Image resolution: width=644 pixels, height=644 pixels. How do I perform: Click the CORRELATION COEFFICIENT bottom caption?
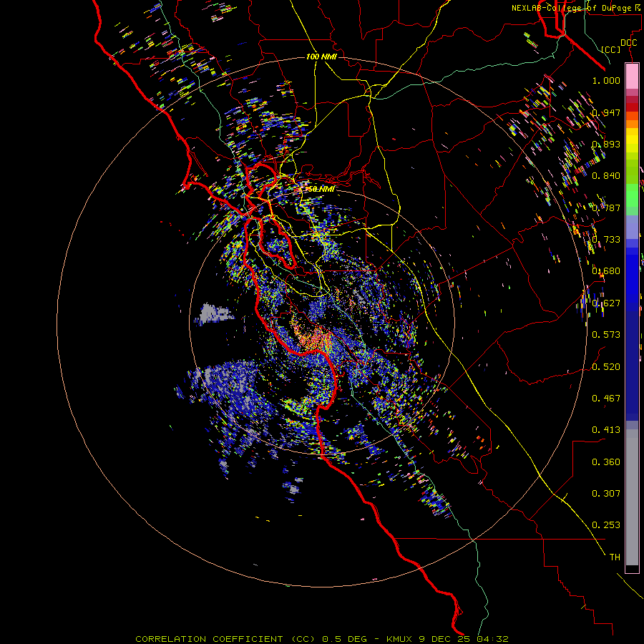322,639
